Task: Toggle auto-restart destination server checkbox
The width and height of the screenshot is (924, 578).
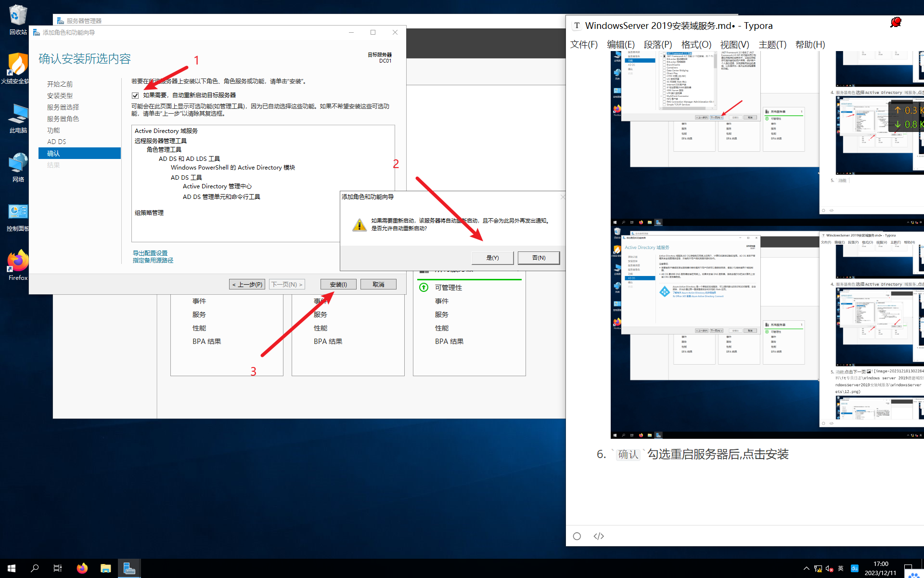Action: pos(135,95)
